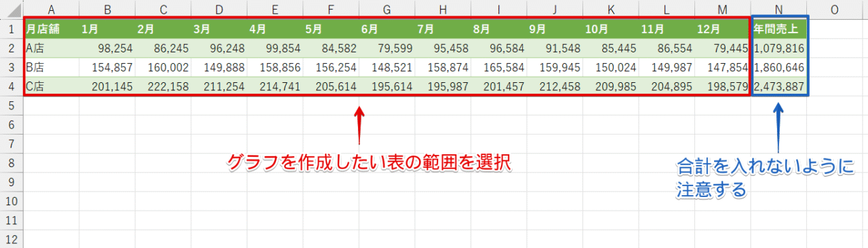Viewport: 868px width, 248px height.
Task: Click the 8月 header cell
Action: coord(499,29)
